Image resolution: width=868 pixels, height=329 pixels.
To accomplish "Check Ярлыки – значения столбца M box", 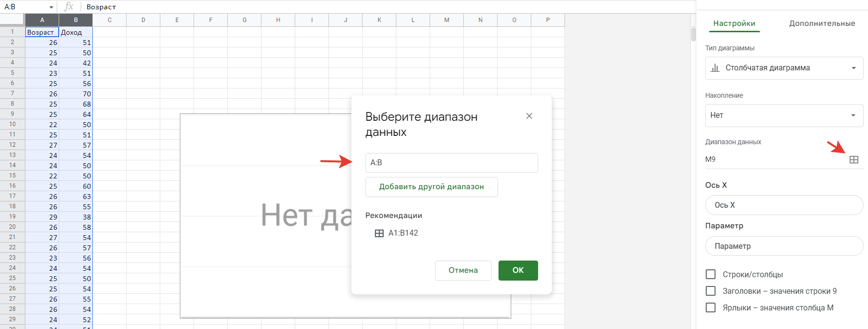I will pyautogui.click(x=711, y=307).
